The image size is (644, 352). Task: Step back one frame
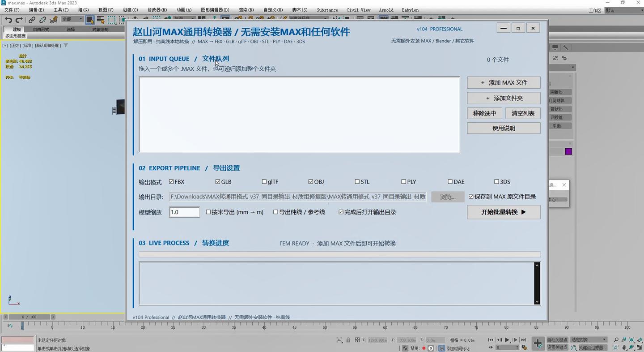499,340
